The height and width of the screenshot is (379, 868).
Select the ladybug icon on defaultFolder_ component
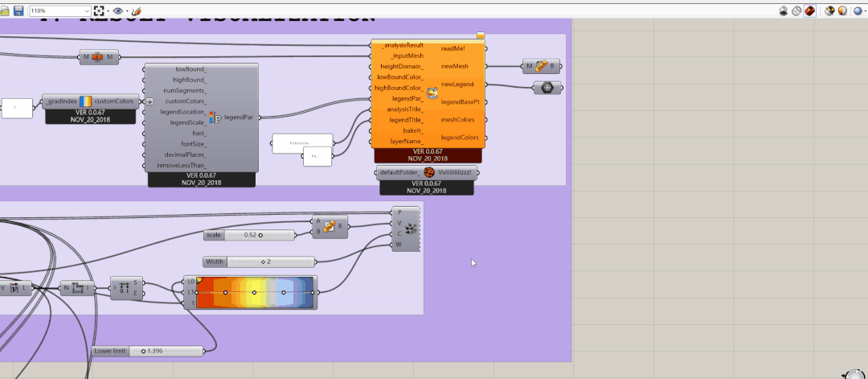429,172
